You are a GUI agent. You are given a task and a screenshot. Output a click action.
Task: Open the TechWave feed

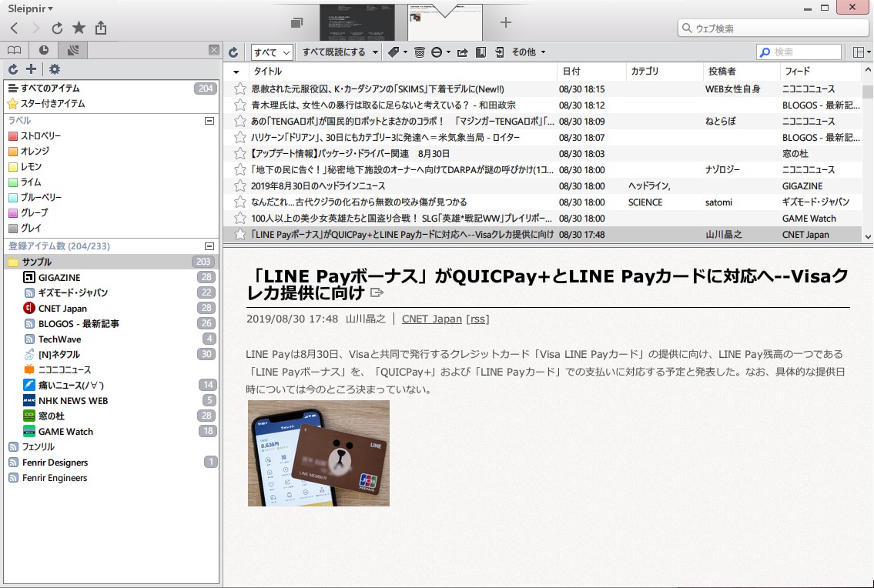coord(112,339)
